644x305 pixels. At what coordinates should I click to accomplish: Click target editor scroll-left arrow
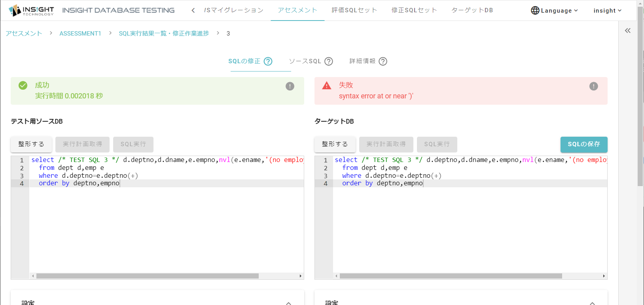pyautogui.click(x=336, y=276)
